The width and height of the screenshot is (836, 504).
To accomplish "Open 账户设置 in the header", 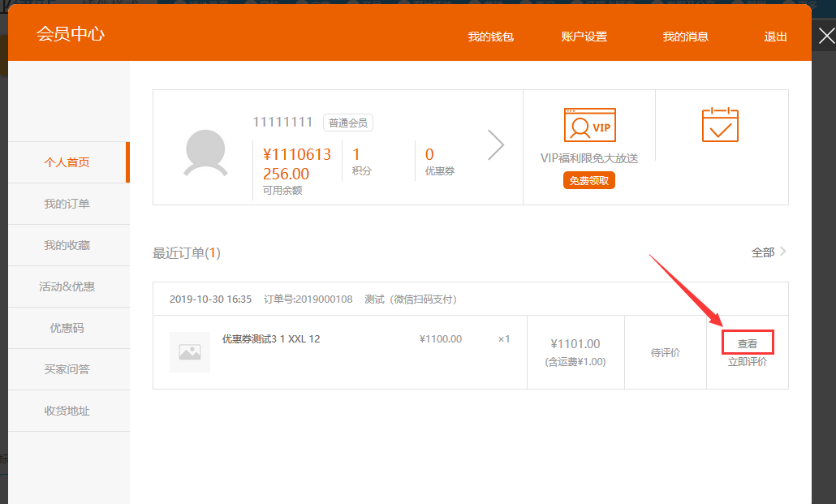I will click(584, 37).
